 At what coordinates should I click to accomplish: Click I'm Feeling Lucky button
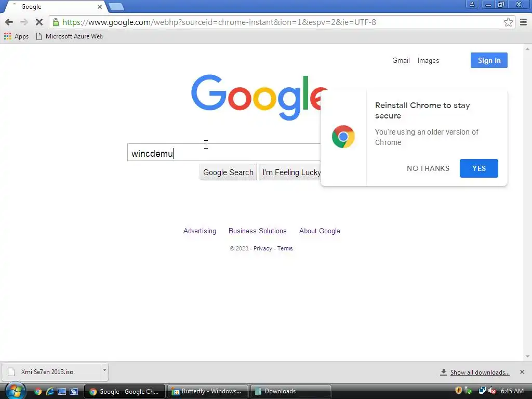pyautogui.click(x=290, y=172)
